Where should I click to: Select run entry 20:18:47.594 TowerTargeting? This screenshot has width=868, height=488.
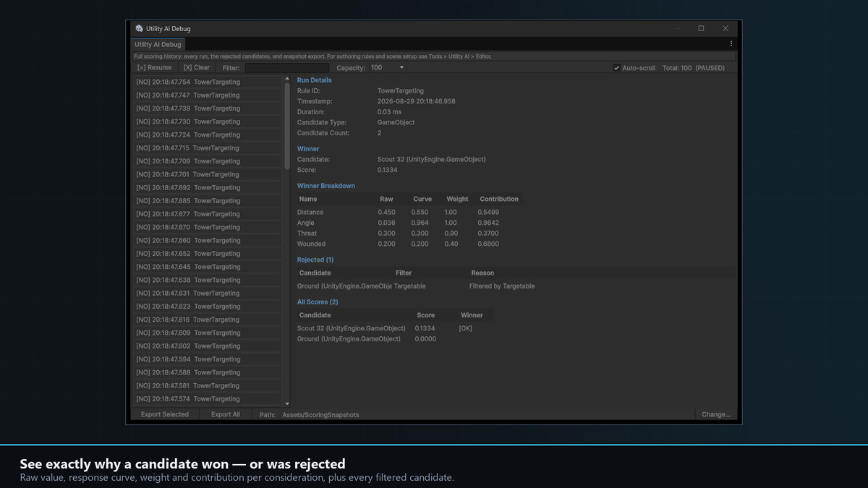pyautogui.click(x=208, y=359)
